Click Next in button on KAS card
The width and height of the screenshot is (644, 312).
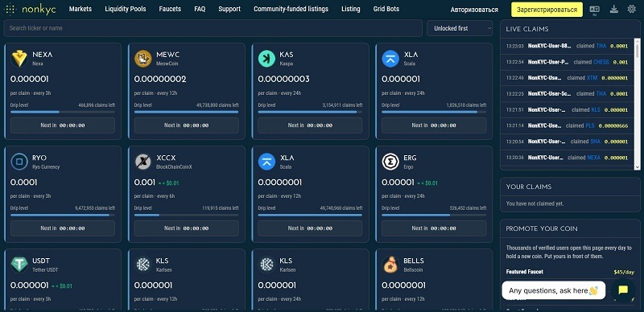[310, 125]
